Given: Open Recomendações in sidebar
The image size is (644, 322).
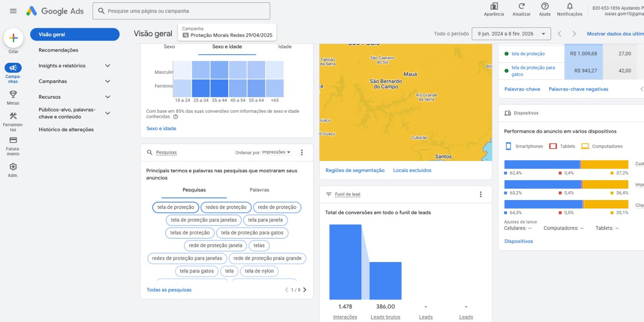Looking at the screenshot, I should point(58,50).
